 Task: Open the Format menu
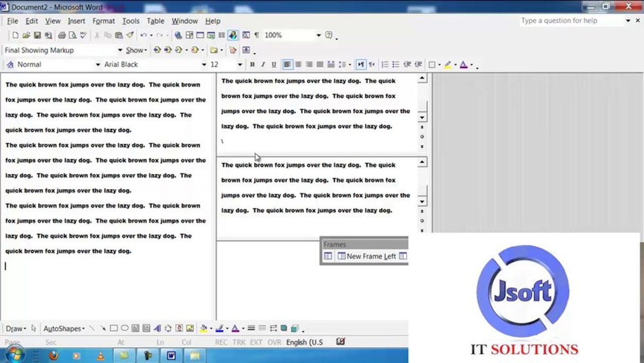pos(104,21)
